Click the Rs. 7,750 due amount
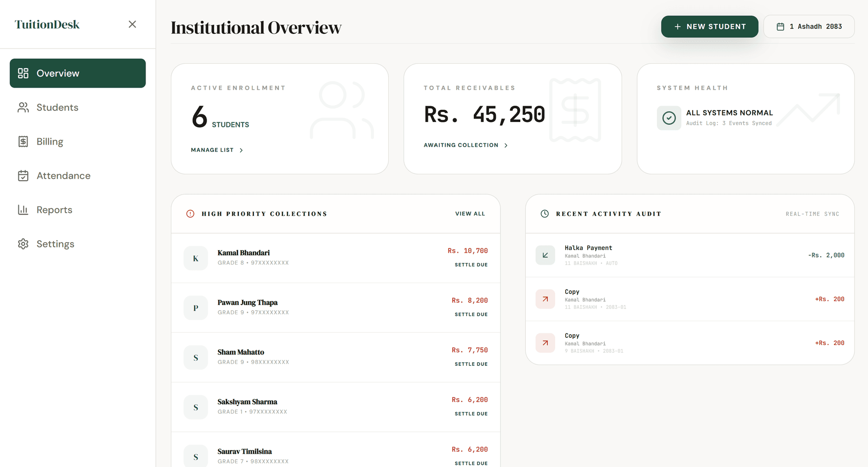 click(x=470, y=350)
